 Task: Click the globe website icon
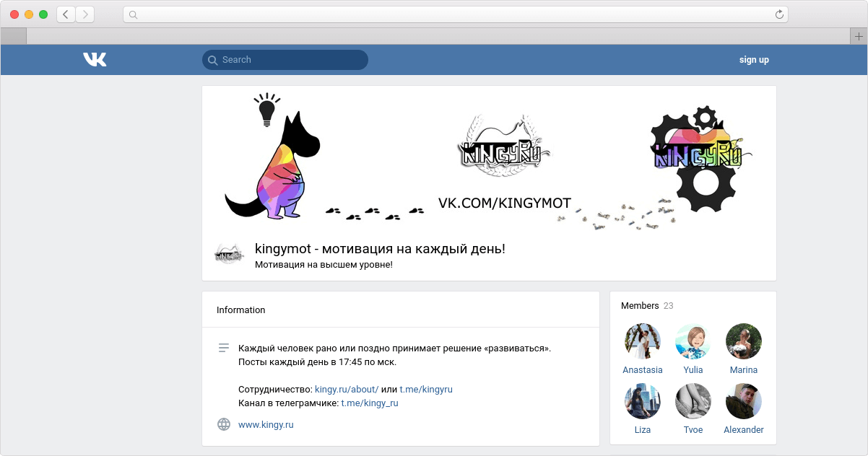[224, 424]
